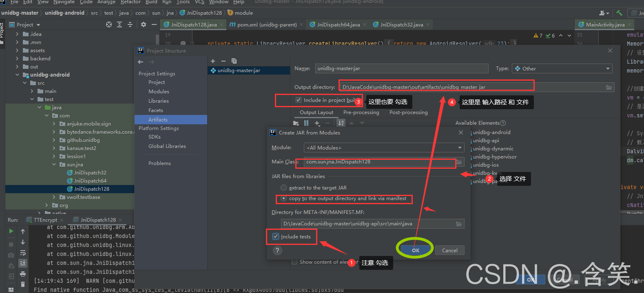Select Libraries in Project Settings

pyautogui.click(x=159, y=101)
